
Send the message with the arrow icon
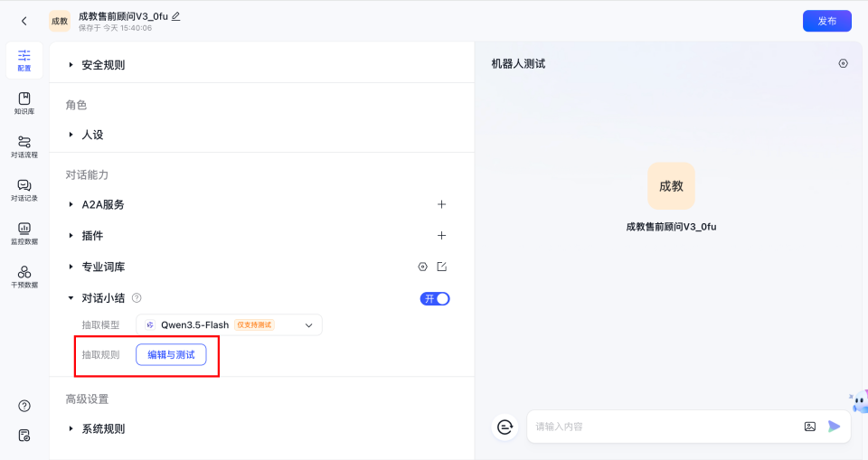tap(835, 427)
